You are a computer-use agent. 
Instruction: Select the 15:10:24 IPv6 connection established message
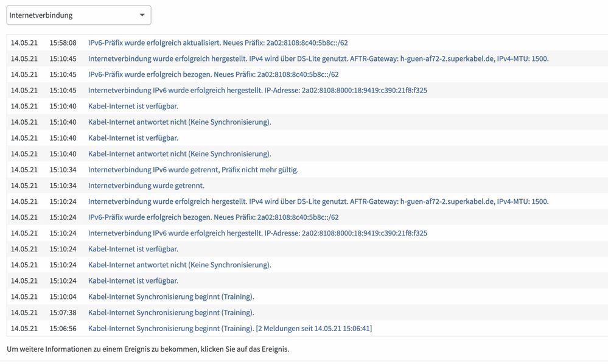coord(257,233)
